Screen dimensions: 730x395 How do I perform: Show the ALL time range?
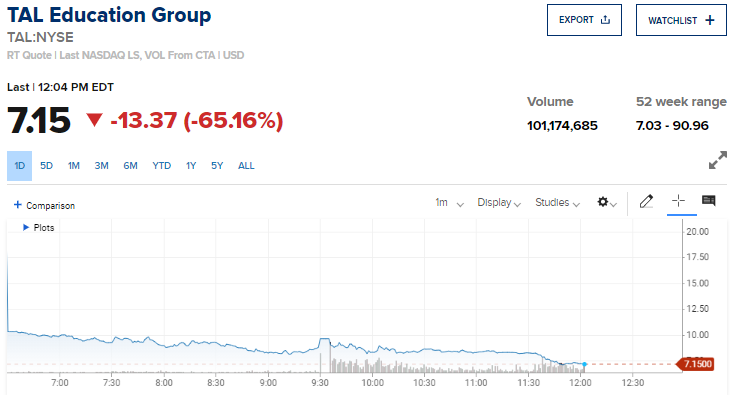[246, 166]
